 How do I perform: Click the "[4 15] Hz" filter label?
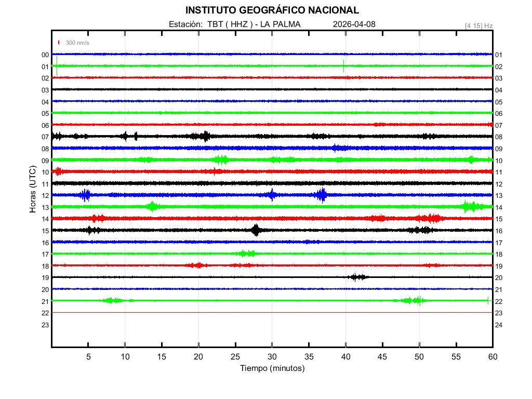tap(478, 25)
